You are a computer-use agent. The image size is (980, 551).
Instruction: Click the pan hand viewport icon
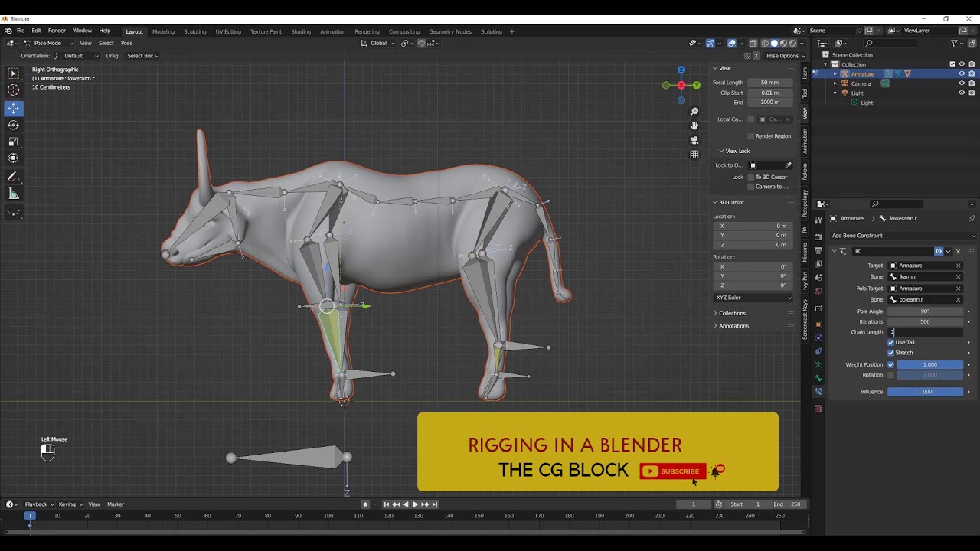[694, 126]
